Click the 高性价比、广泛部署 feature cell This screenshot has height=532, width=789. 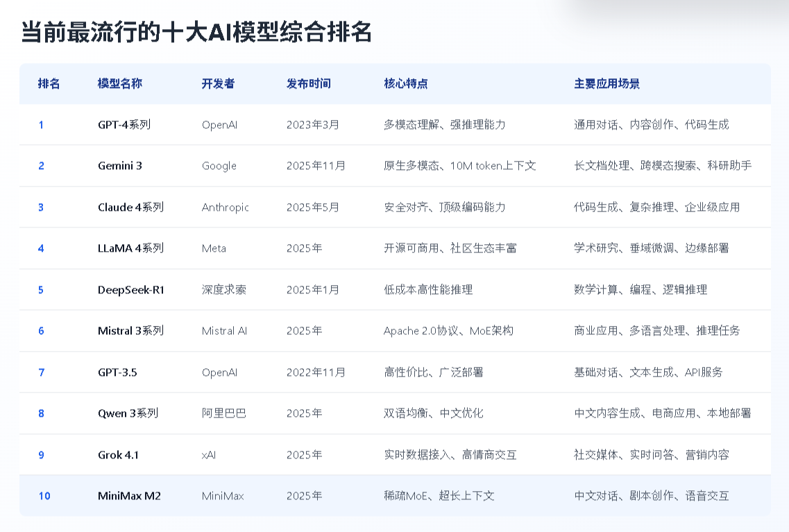coord(434,372)
